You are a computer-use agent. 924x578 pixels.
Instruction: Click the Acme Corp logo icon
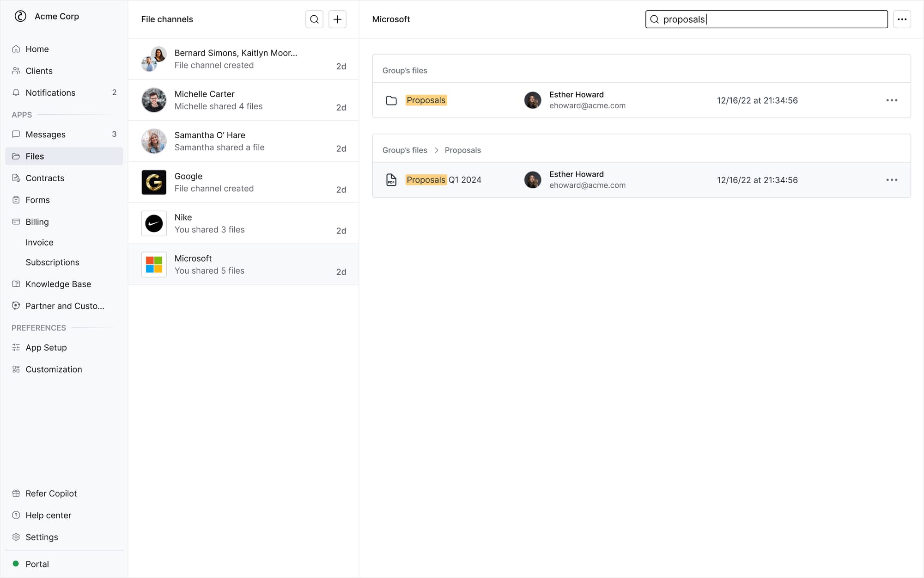point(20,16)
